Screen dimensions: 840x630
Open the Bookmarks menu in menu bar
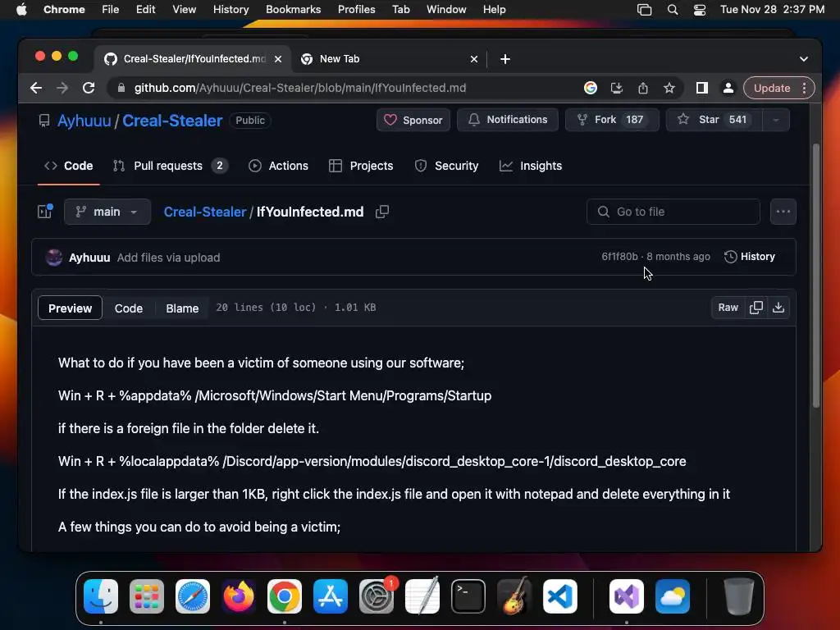pyautogui.click(x=293, y=10)
